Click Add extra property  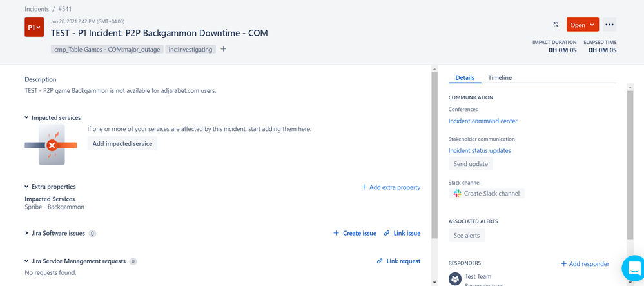(391, 187)
